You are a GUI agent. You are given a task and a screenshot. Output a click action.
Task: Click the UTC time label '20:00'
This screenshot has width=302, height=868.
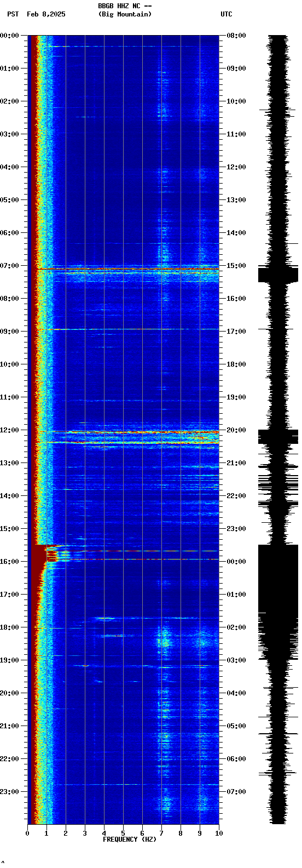pyautogui.click(x=236, y=430)
